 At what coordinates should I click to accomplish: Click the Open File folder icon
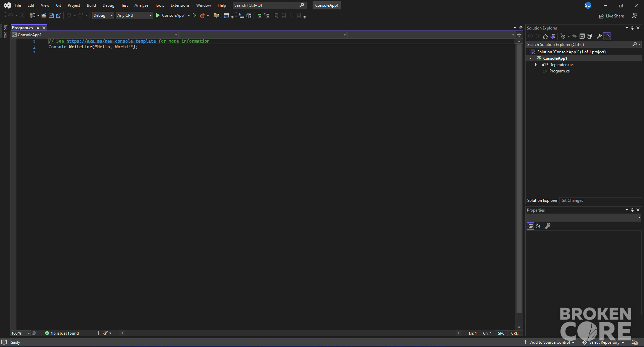(x=44, y=15)
